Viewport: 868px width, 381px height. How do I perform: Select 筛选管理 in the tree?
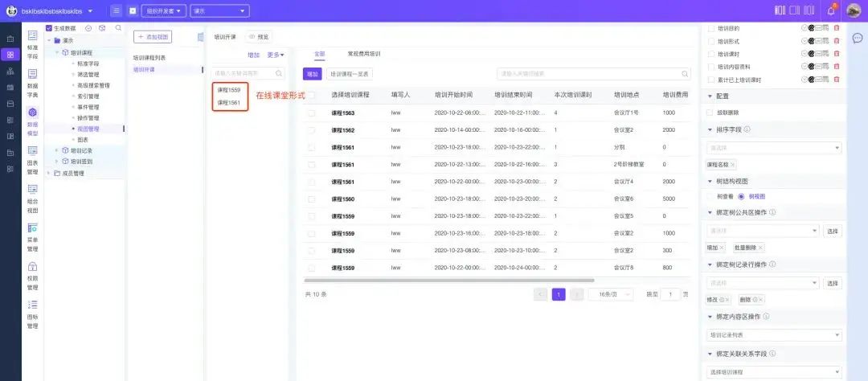click(x=88, y=74)
